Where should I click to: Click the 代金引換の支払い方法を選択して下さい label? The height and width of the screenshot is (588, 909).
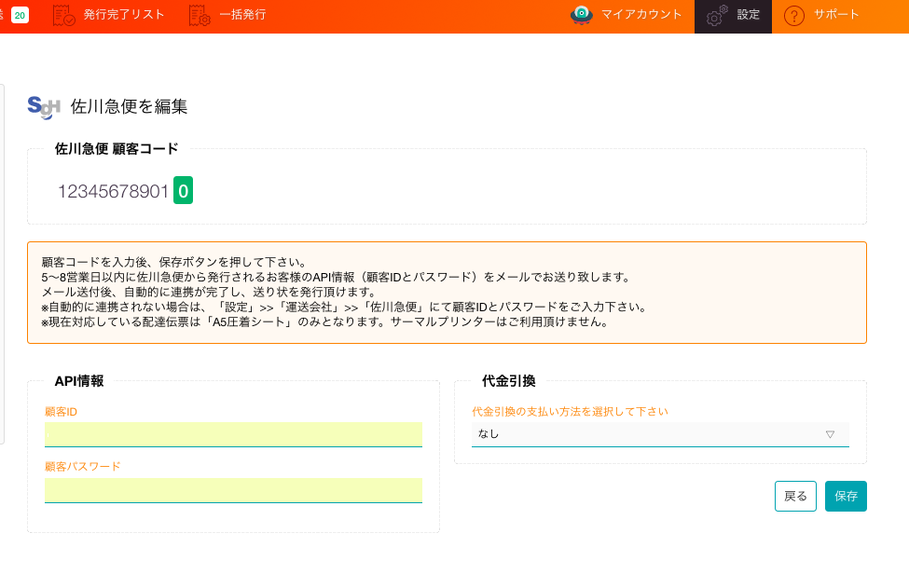point(570,412)
